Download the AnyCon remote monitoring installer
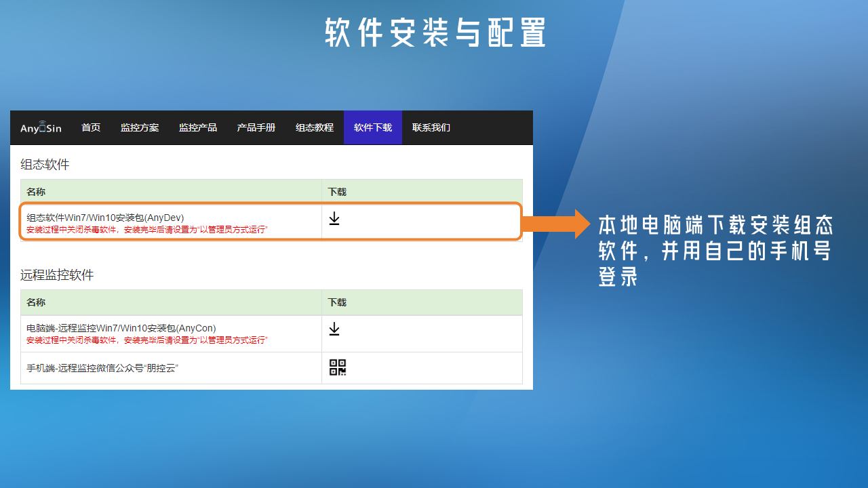This screenshot has width=868, height=488. pyautogui.click(x=334, y=329)
